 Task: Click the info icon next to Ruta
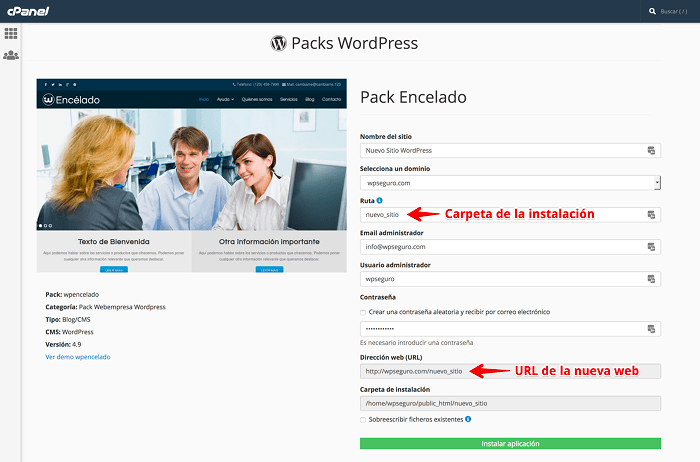(x=379, y=200)
